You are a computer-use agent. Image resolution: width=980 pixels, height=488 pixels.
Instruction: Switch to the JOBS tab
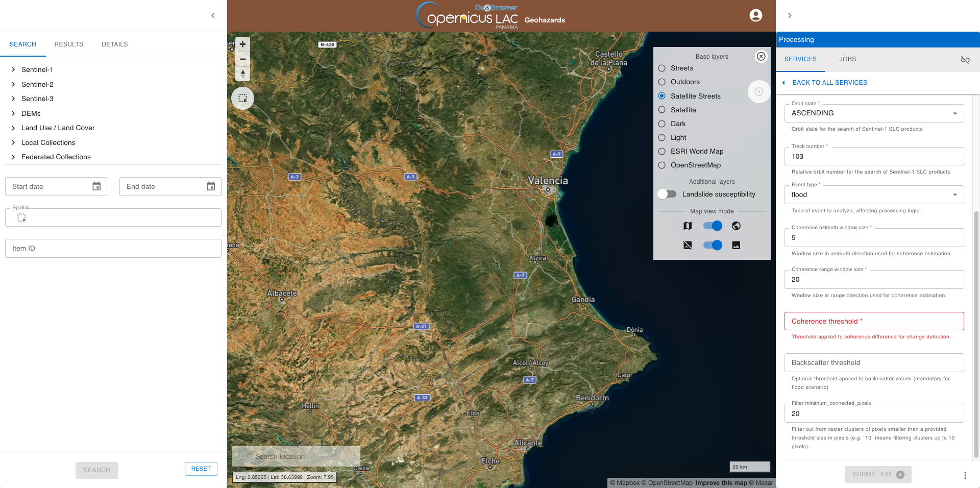click(x=847, y=59)
